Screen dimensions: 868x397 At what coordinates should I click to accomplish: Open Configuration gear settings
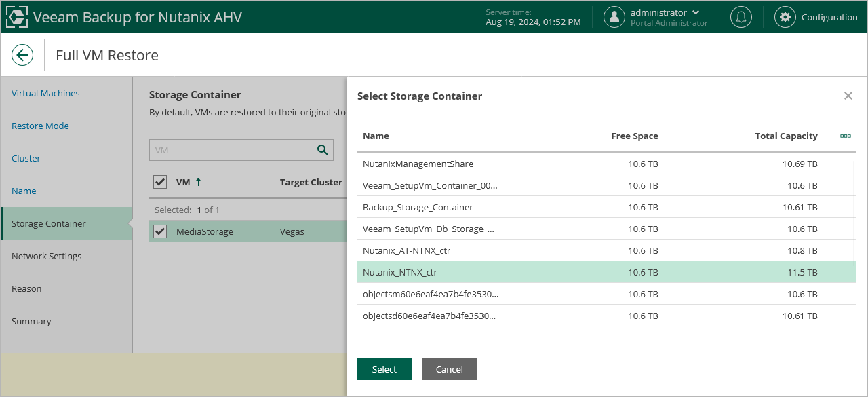click(x=785, y=17)
